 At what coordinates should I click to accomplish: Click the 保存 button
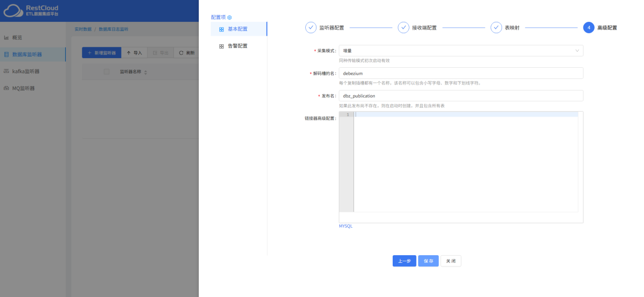[428, 261]
